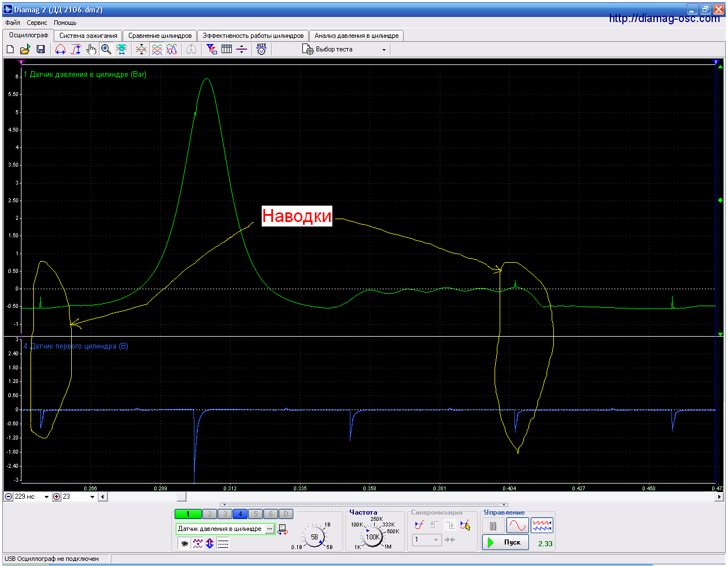Collapse the bottom control panel handle
The width and height of the screenshot is (728, 566).
click(x=364, y=505)
